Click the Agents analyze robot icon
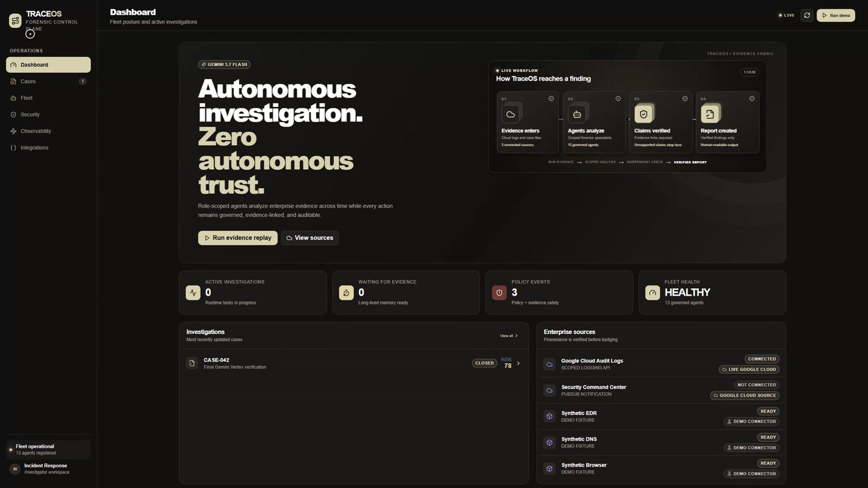Image resolution: width=868 pixels, height=488 pixels. 577,114
